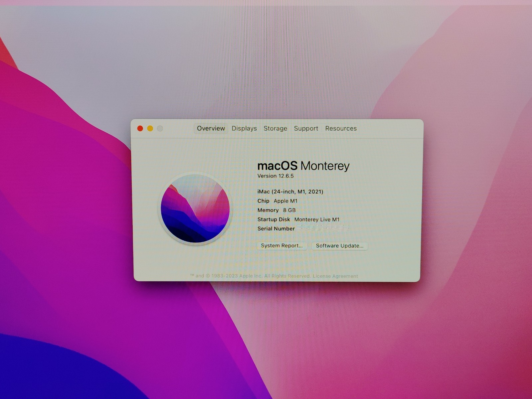Open the Storage tab
Screen dimensions: 532x399
[275, 128]
